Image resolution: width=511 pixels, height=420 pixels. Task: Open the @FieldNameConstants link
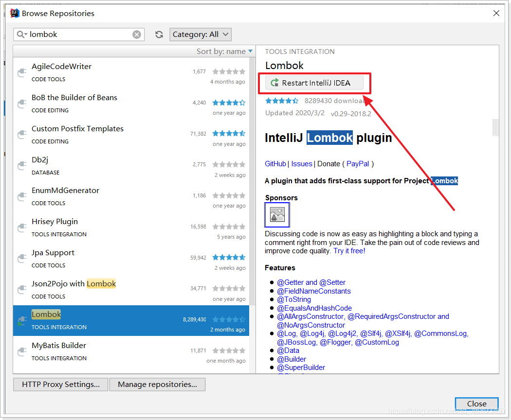tap(314, 291)
